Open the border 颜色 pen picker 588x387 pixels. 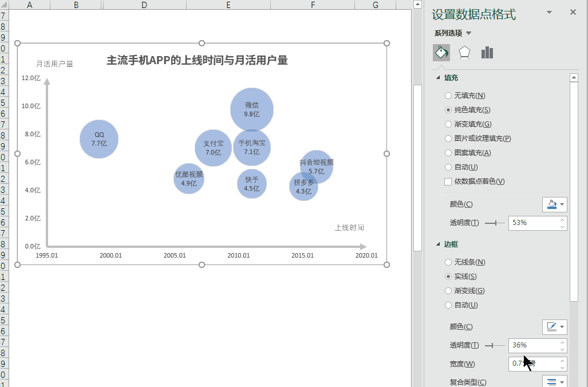[555, 327]
